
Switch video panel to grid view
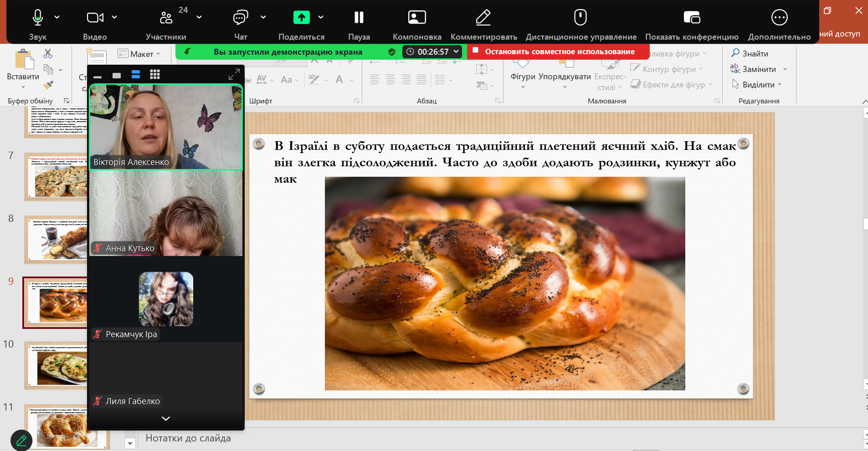click(155, 75)
